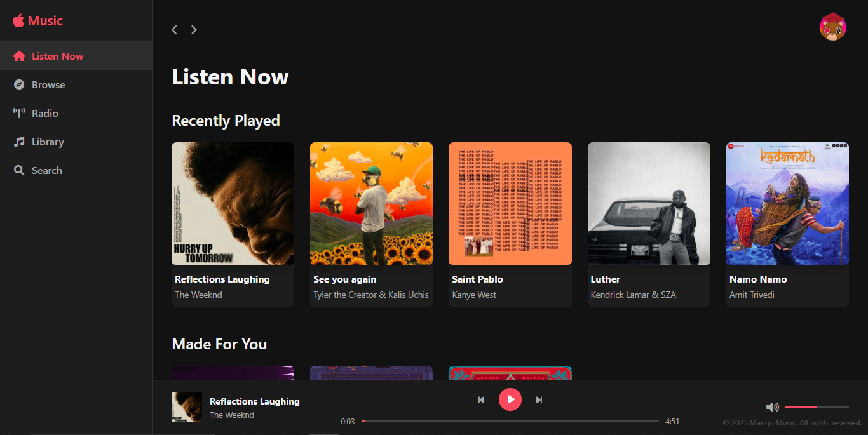Go back to the previous track
The width and height of the screenshot is (868, 435).
point(481,399)
